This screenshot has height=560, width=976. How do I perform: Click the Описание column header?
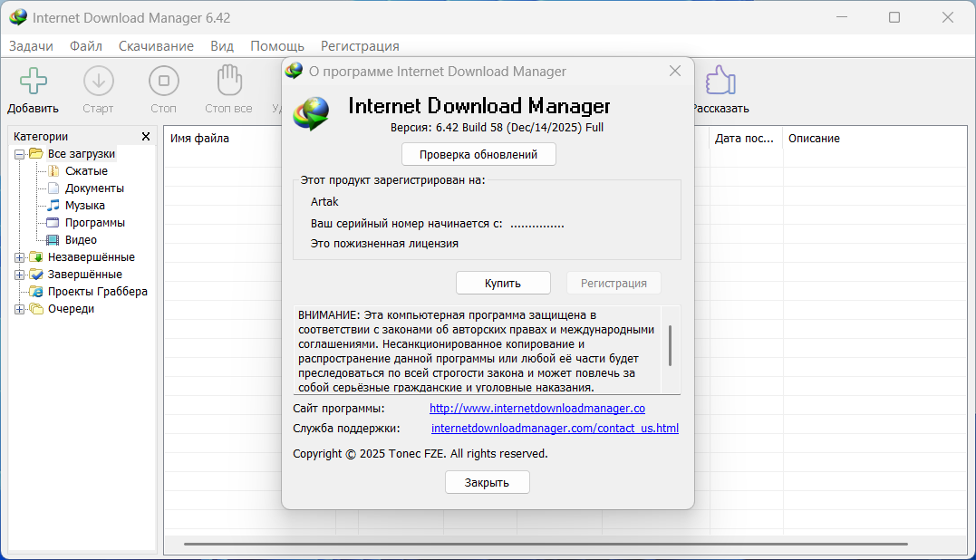pyautogui.click(x=814, y=138)
